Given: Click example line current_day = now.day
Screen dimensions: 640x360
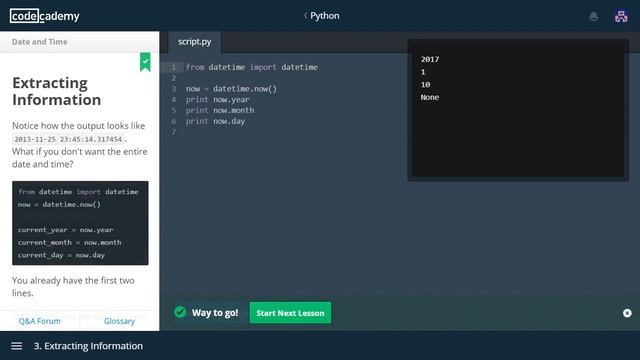Looking at the screenshot, I should click(x=61, y=255).
